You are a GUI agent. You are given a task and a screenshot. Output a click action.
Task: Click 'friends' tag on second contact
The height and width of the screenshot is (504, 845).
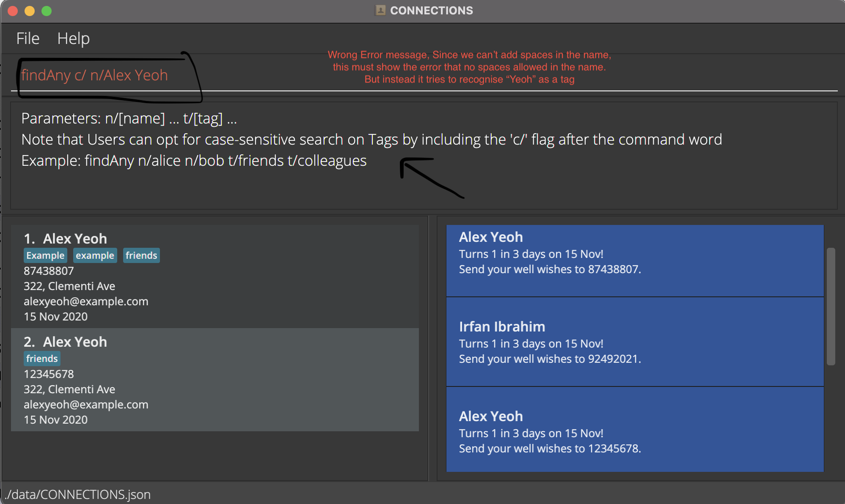[x=42, y=359]
